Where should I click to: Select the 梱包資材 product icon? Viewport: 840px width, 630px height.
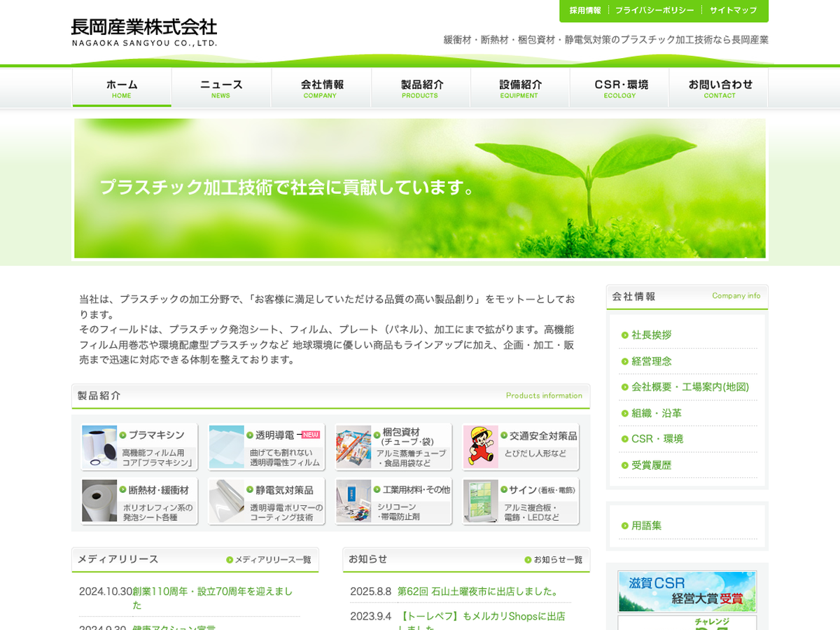353,447
